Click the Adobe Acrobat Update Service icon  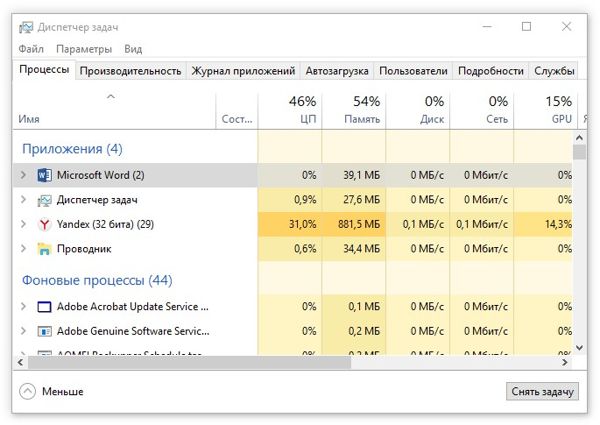[x=44, y=307]
